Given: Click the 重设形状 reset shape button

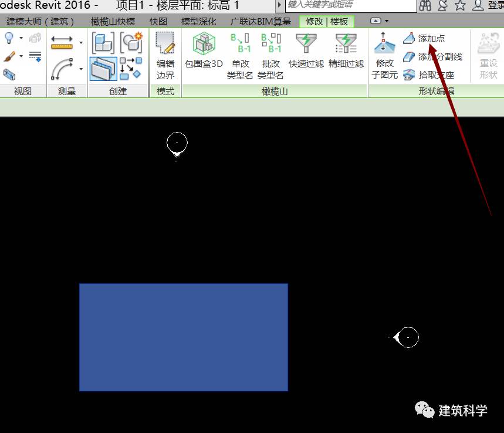Looking at the screenshot, I should [488, 56].
